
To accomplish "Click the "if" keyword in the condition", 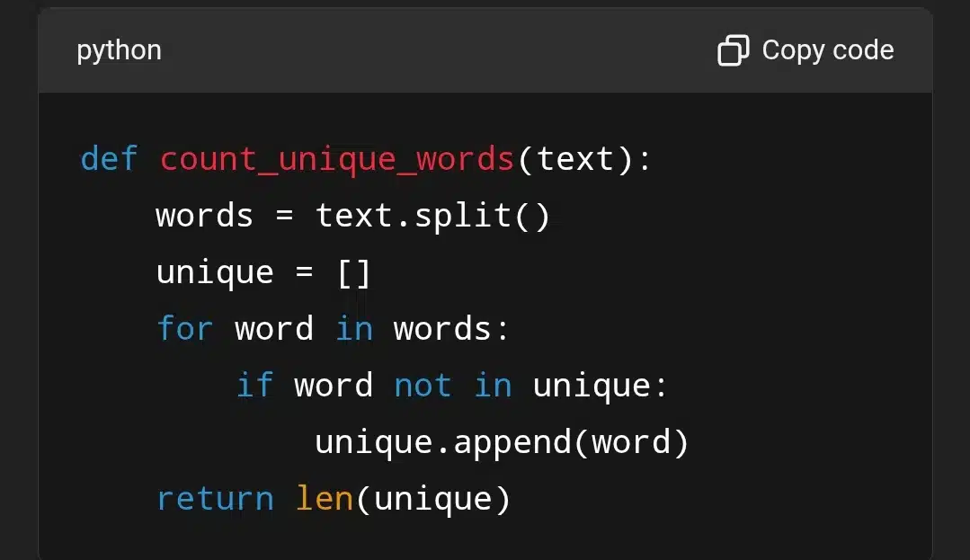I will click(254, 385).
